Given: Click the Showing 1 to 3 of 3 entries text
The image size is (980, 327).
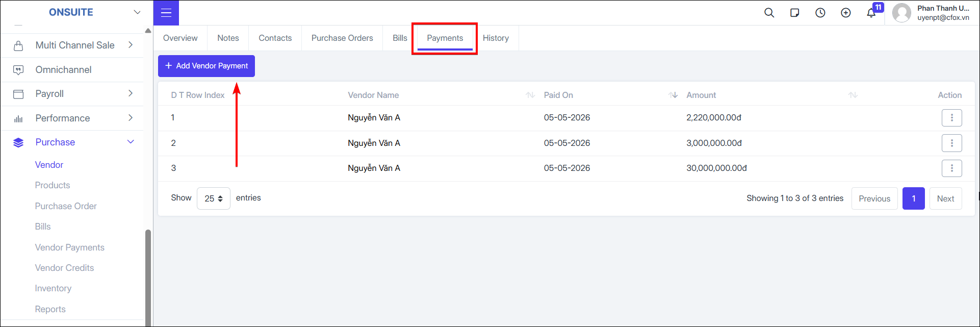Looking at the screenshot, I should click(x=795, y=198).
